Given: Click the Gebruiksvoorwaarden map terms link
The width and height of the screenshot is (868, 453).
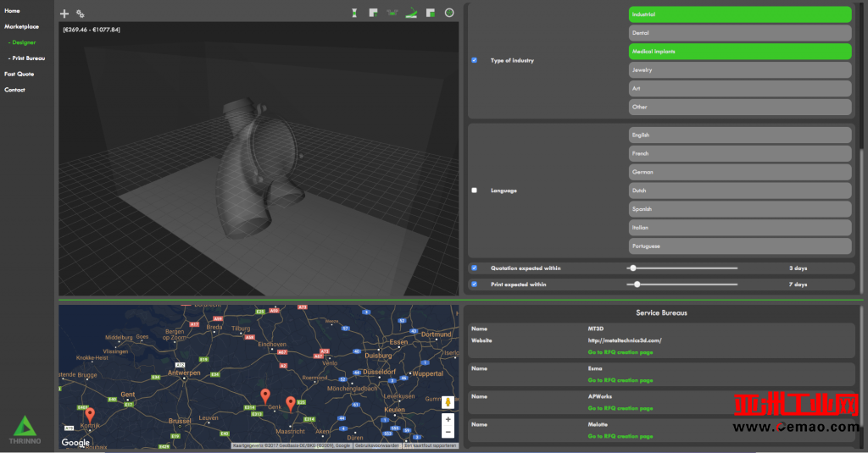Looking at the screenshot, I should click(x=377, y=445).
